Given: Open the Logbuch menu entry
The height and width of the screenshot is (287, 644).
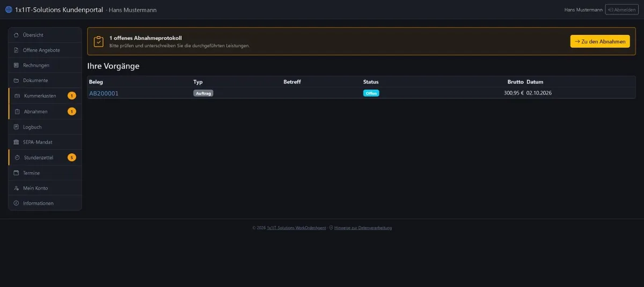Looking at the screenshot, I should point(45,127).
